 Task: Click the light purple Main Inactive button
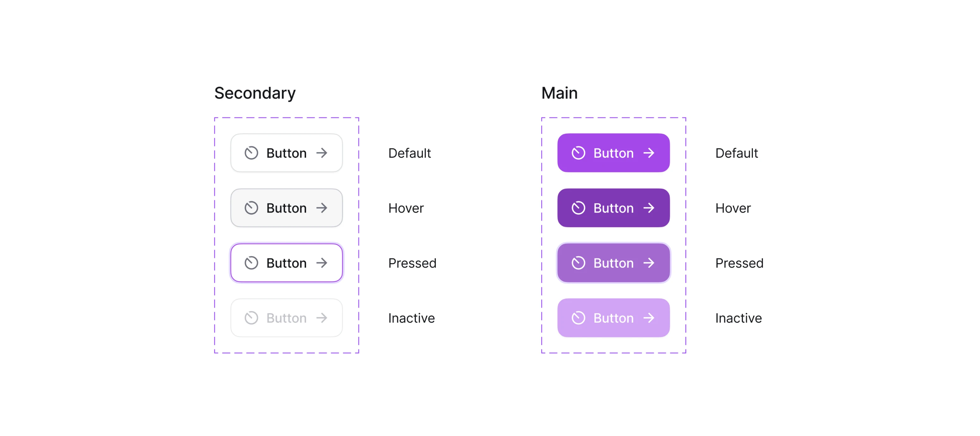[x=613, y=318]
